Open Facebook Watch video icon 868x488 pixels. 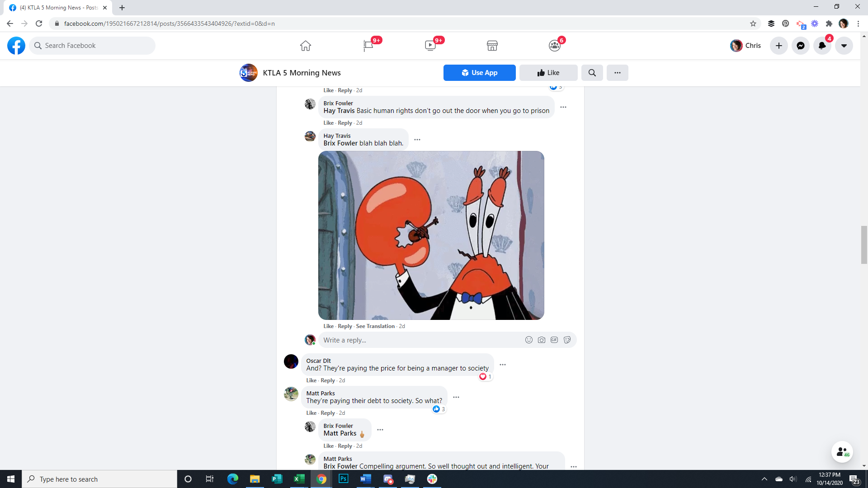click(430, 46)
